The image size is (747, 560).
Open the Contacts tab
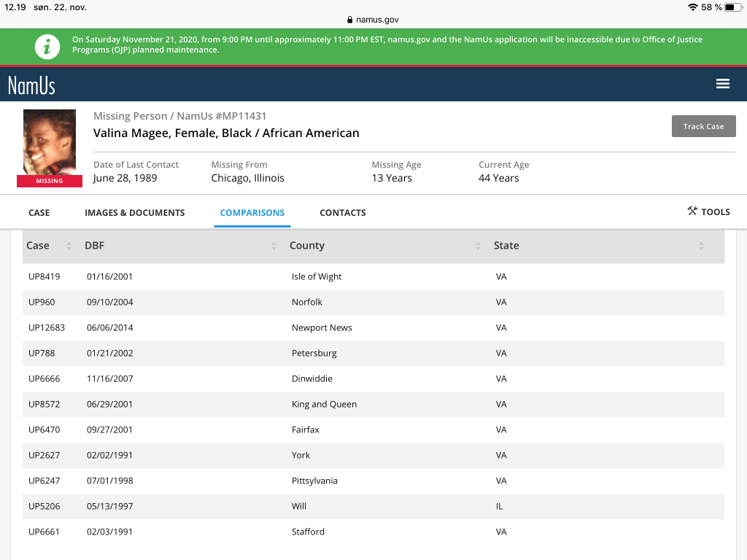coord(343,213)
